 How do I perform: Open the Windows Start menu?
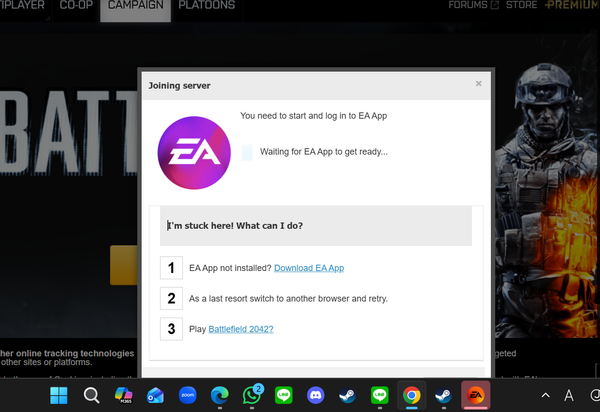click(59, 395)
